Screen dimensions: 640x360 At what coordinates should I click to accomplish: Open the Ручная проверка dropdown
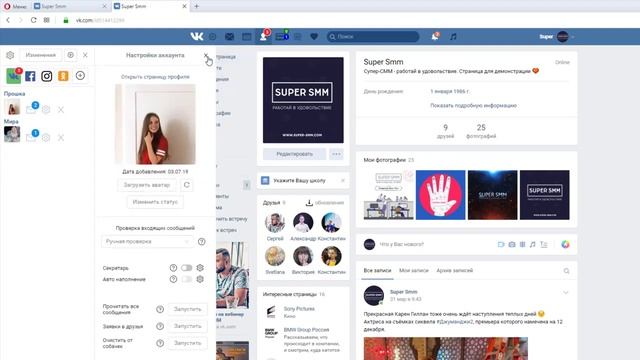click(x=147, y=242)
